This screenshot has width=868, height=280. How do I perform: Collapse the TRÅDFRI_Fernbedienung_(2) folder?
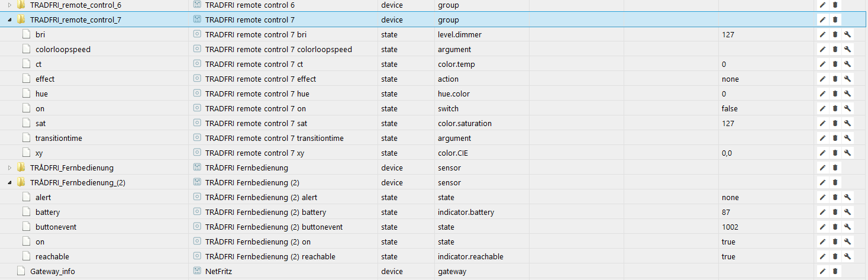click(9, 182)
